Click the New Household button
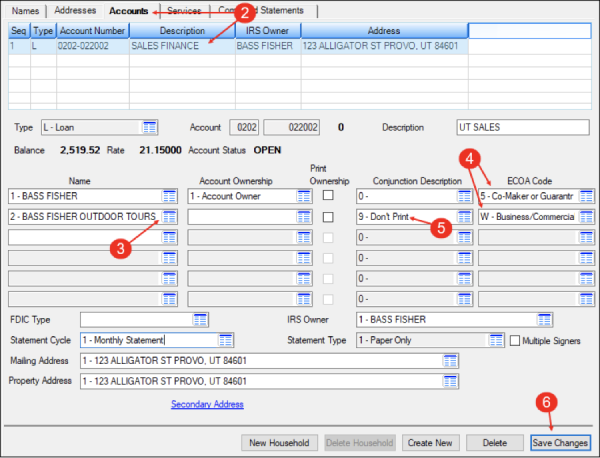600x458 pixels. tap(279, 443)
